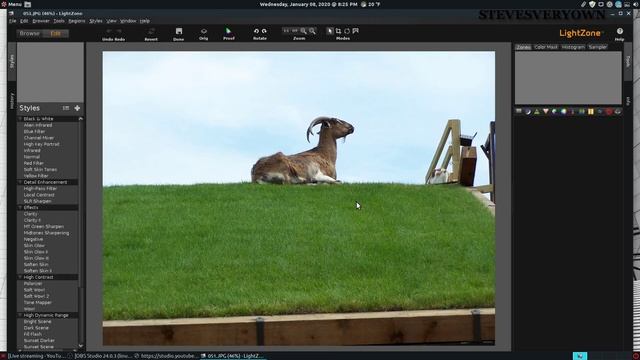Collapse the Effects styles group

coord(20,207)
